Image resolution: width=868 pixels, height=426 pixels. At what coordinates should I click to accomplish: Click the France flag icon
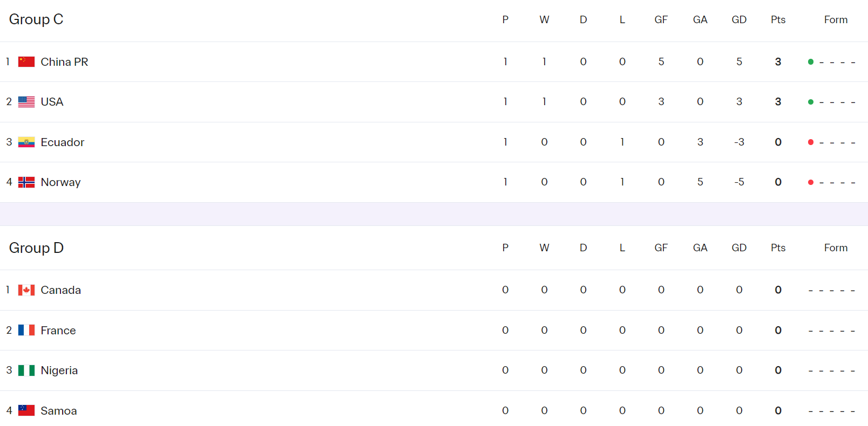click(26, 331)
